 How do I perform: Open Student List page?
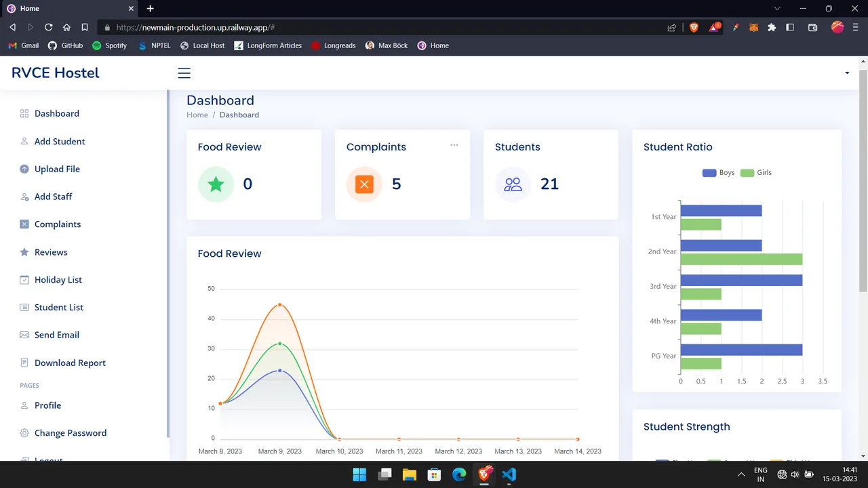(59, 308)
